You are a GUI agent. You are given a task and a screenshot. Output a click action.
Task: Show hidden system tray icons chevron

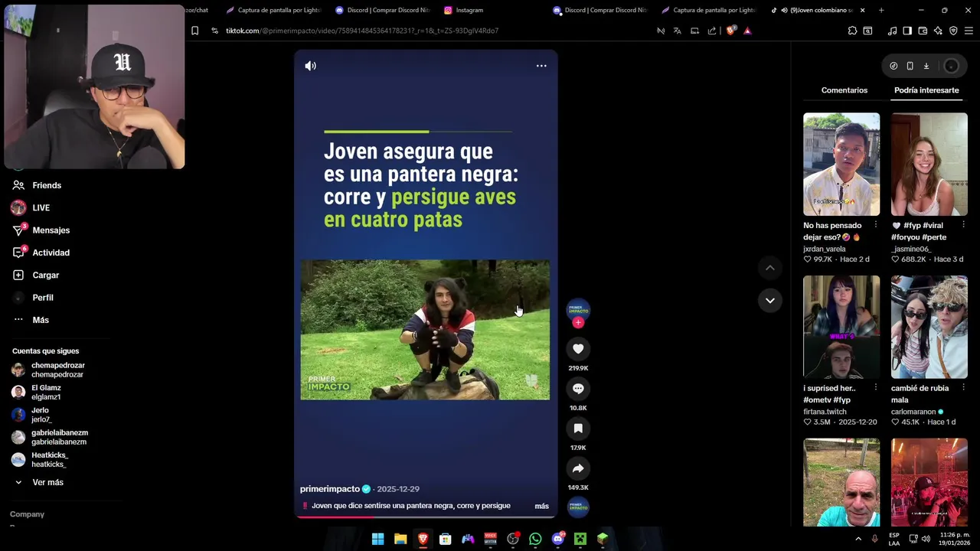(x=858, y=539)
